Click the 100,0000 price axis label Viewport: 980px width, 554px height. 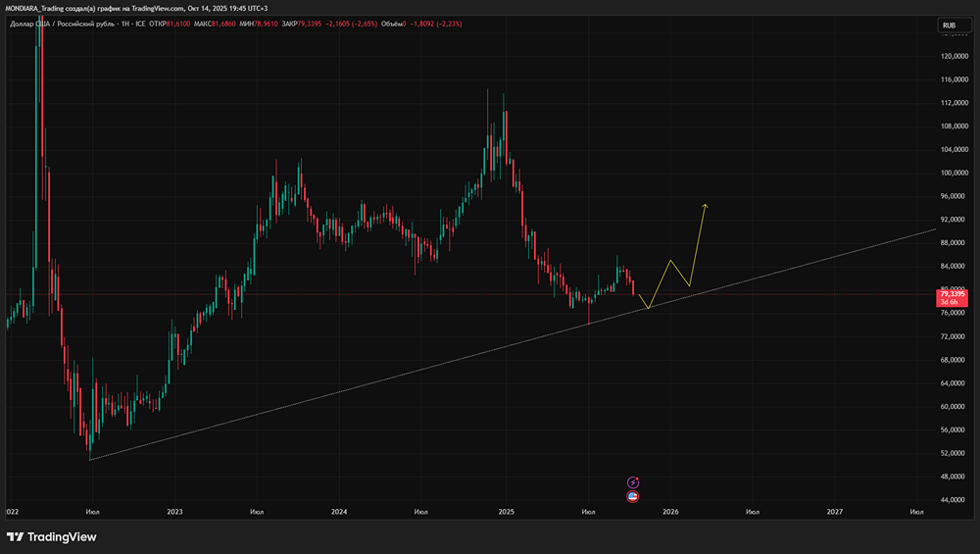(x=955, y=174)
